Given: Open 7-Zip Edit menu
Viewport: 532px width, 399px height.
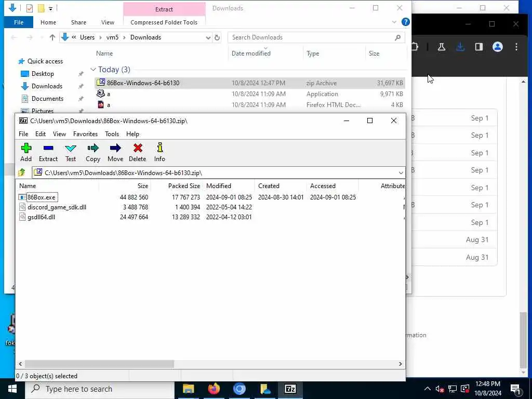Looking at the screenshot, I should [41, 134].
